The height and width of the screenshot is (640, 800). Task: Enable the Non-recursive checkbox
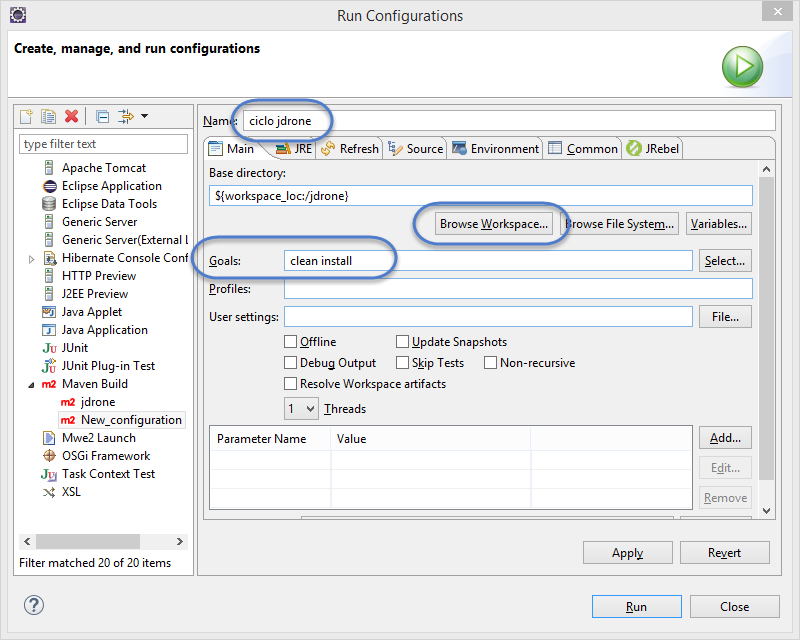pyautogui.click(x=490, y=362)
